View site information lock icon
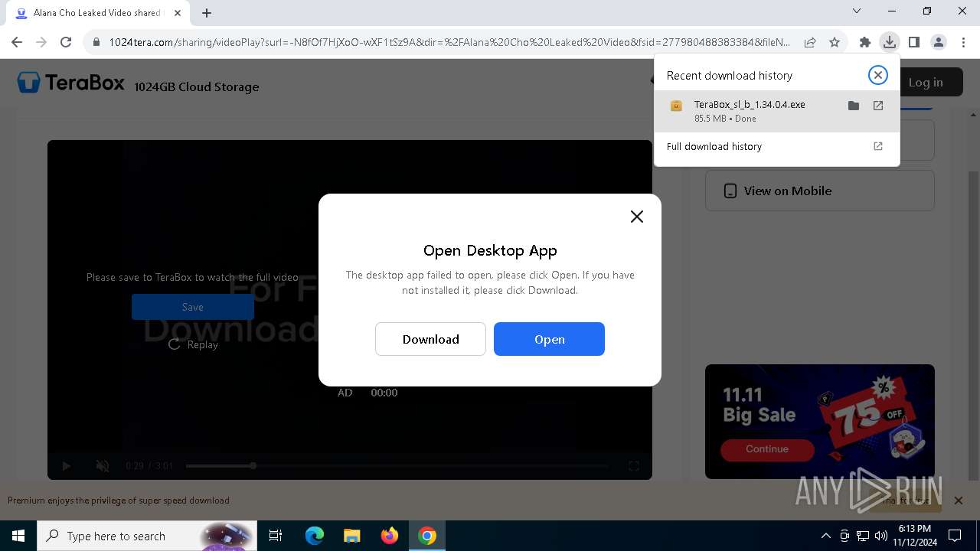980x551 pixels. point(96,42)
